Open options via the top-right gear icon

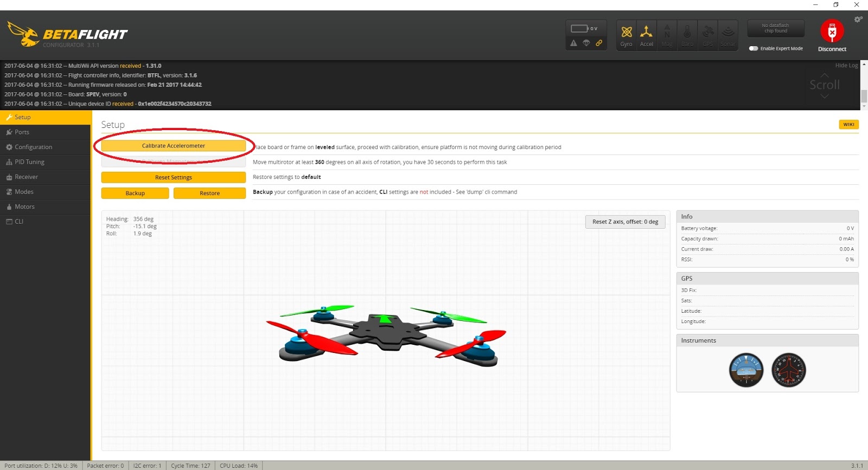click(x=858, y=20)
